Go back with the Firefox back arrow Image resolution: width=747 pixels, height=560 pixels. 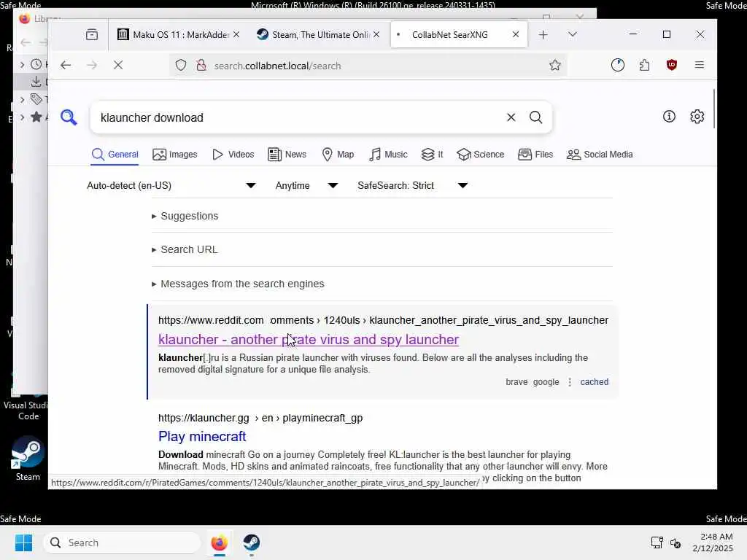(x=66, y=65)
